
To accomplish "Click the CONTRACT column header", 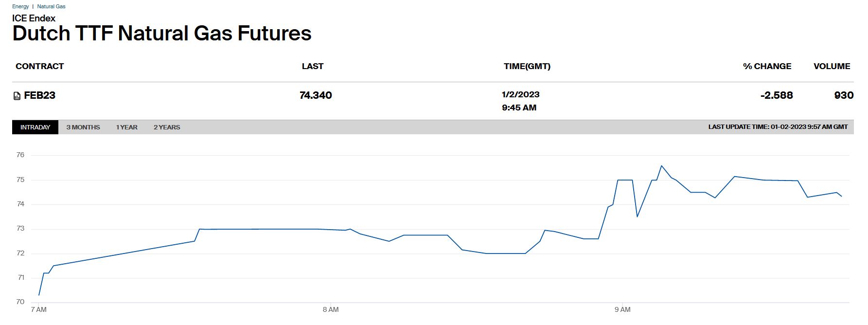I will click(x=39, y=66).
